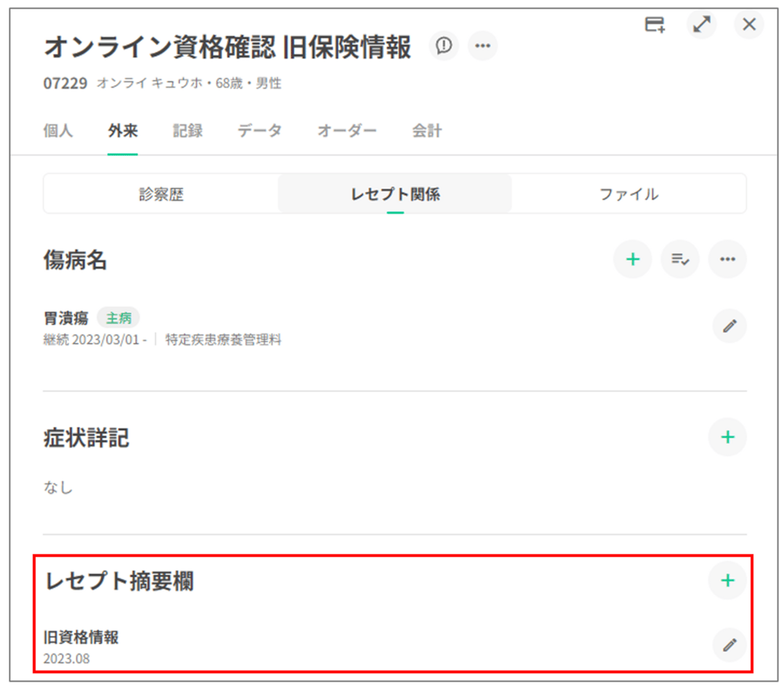
Task: Expand panel with the diagonal arrows icon
Action: tap(701, 25)
